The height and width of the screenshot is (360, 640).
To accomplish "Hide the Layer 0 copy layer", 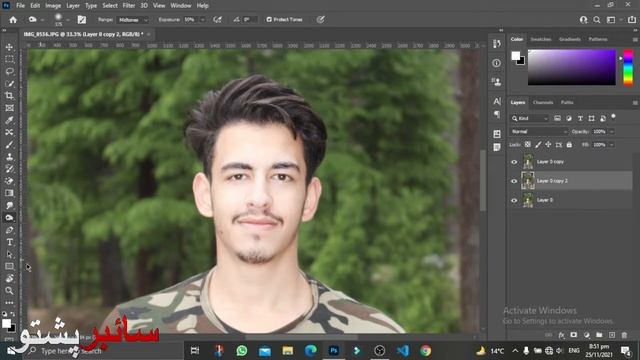I will pos(514,162).
